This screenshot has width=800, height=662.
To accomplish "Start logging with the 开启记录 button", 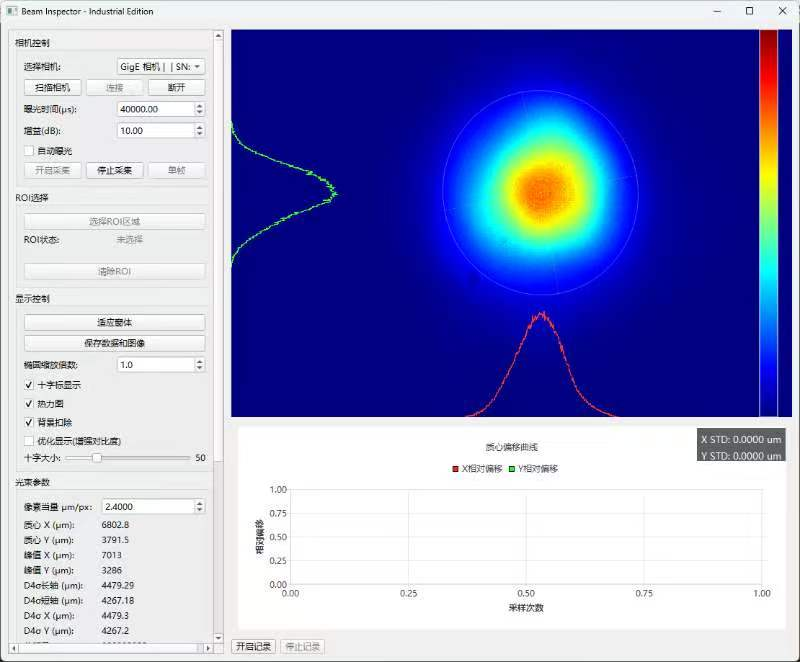I will tap(254, 647).
